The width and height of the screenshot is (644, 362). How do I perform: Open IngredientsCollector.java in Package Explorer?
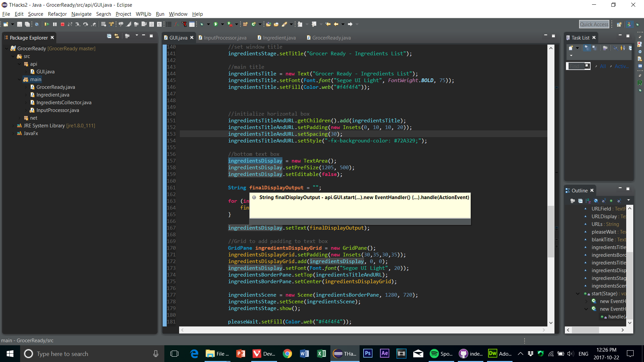pos(64,103)
